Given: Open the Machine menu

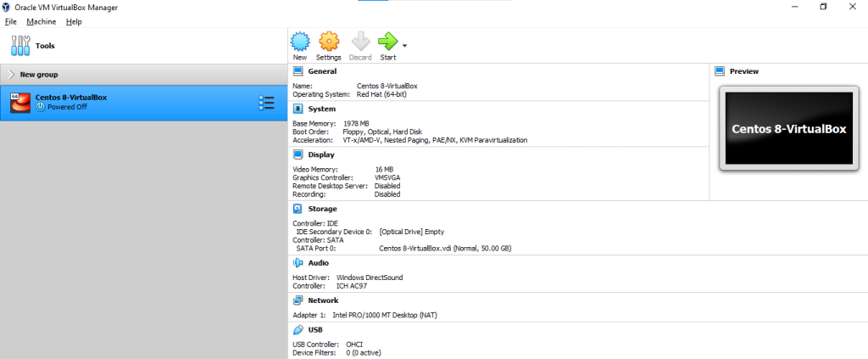Looking at the screenshot, I should tap(42, 21).
